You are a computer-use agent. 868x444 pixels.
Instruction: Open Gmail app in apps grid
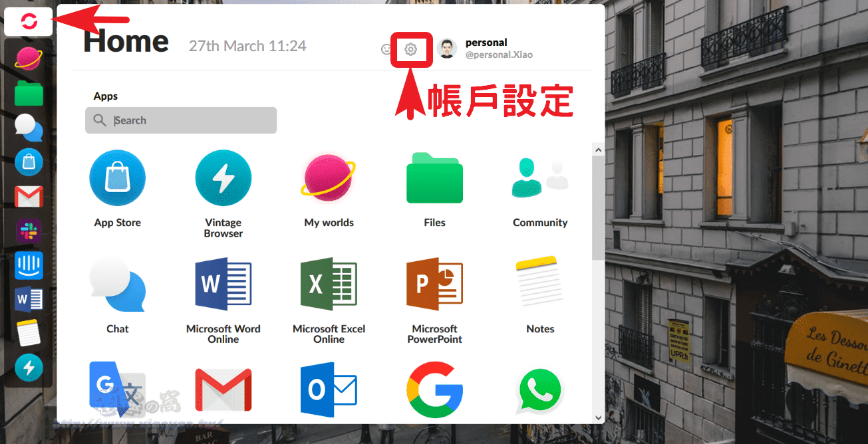click(x=223, y=389)
